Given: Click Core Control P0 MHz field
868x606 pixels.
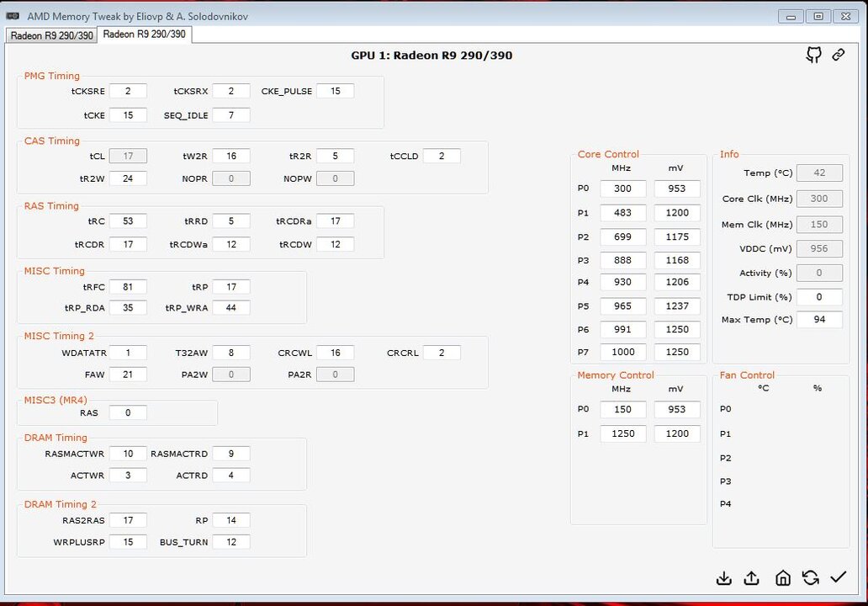Looking at the screenshot, I should coord(622,189).
